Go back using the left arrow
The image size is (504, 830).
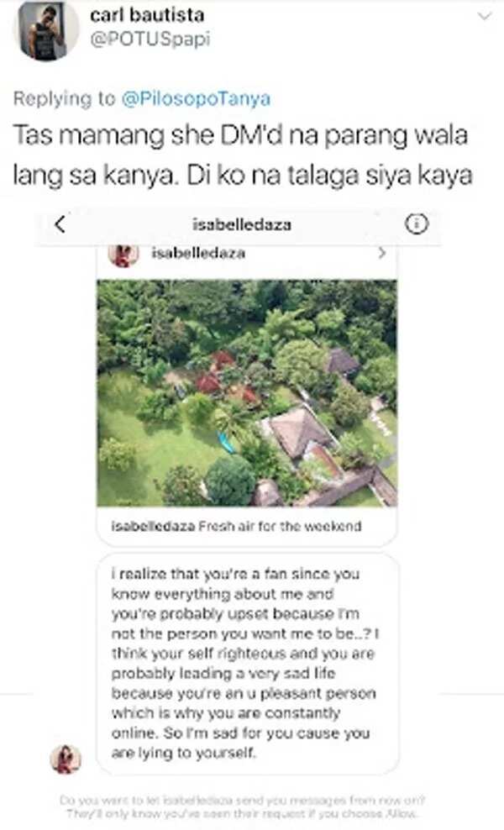(x=60, y=224)
